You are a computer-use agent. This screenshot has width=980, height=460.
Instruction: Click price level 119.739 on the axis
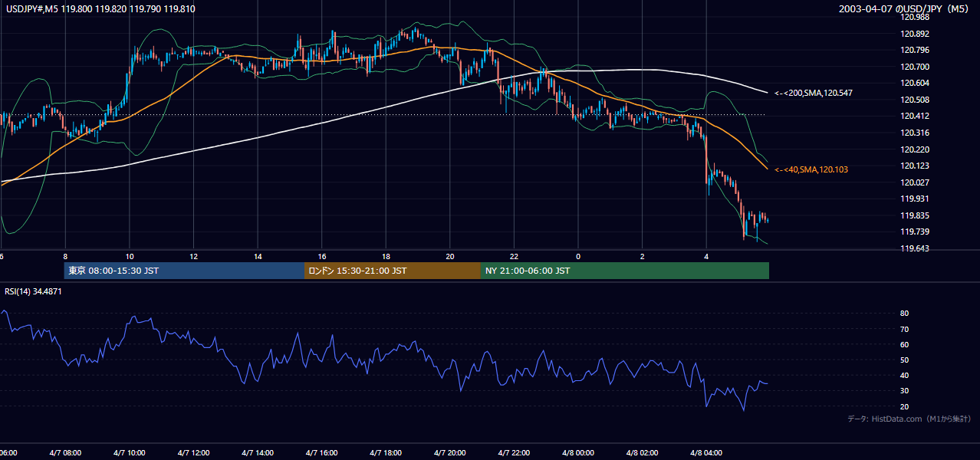tap(914, 232)
